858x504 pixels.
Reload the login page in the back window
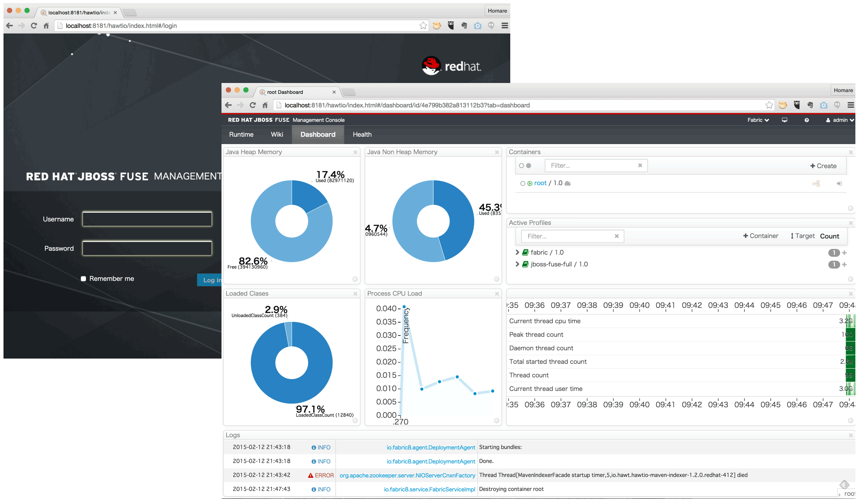(34, 26)
